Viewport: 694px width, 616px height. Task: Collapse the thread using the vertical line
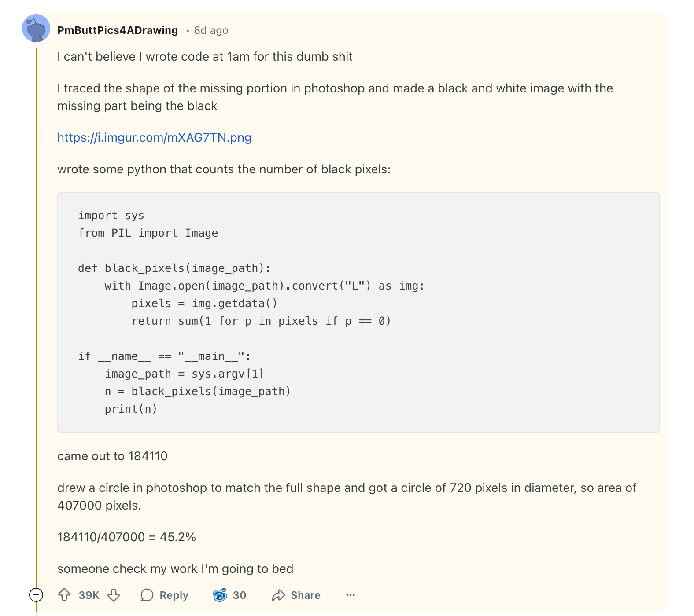click(35, 308)
